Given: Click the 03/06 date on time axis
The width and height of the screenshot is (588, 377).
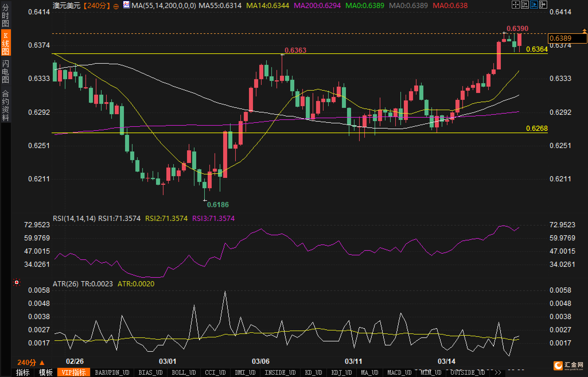Looking at the screenshot, I should coord(260,361).
